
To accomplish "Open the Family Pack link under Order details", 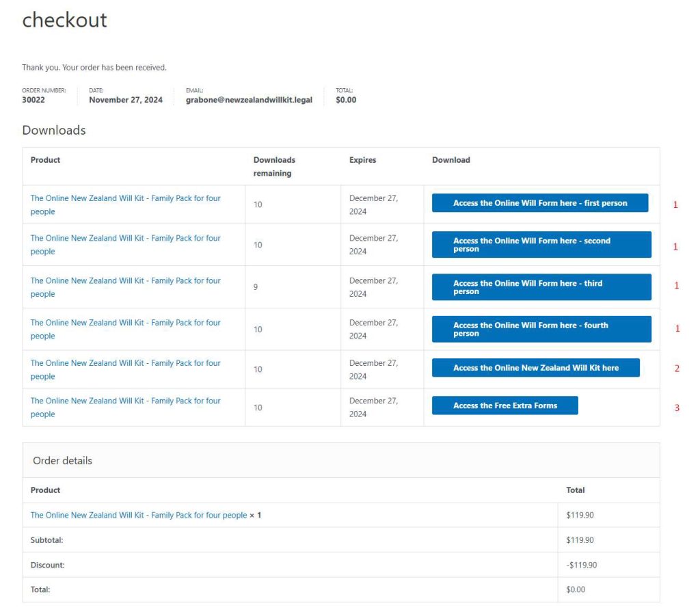I will (138, 515).
